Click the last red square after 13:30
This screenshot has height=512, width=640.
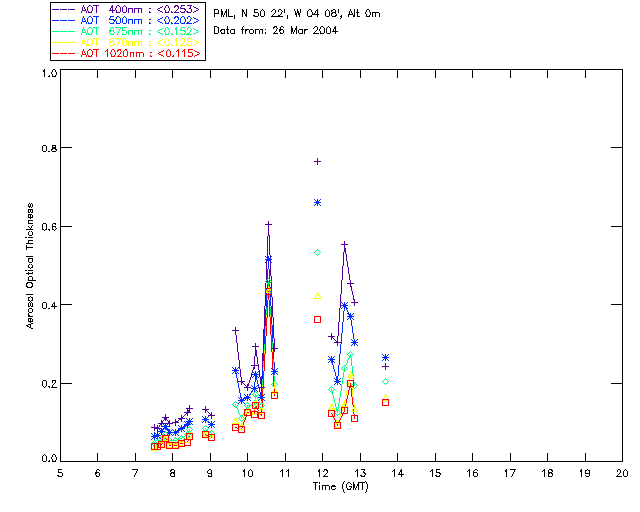coord(385,403)
